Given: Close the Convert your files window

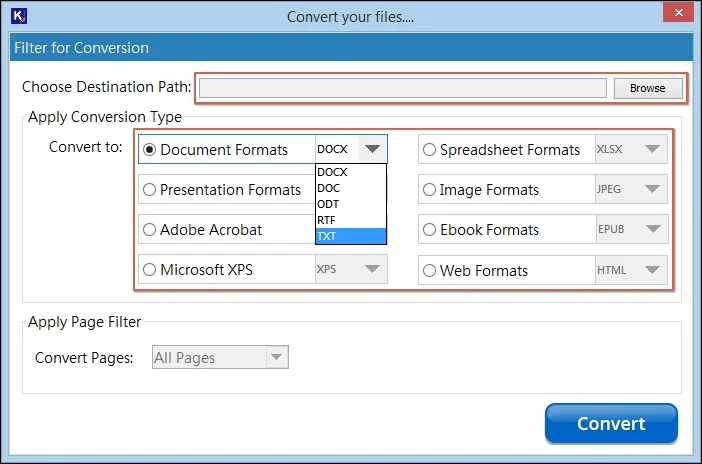Looking at the screenshot, I should 679,13.
